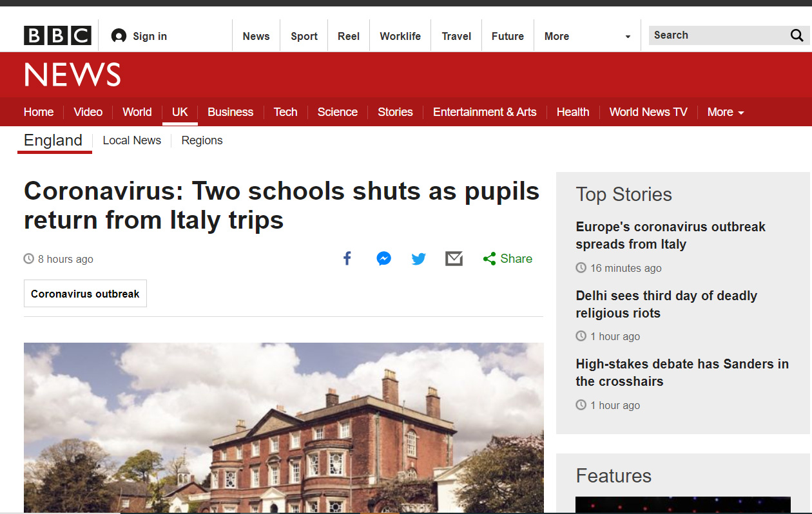Open 'High-stakes debate has Sanders' story
The height and width of the screenshot is (514, 812).
click(682, 373)
